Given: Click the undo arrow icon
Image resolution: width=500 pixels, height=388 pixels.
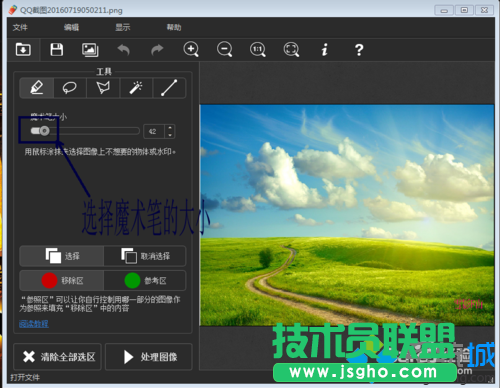Looking at the screenshot, I should (x=124, y=50).
